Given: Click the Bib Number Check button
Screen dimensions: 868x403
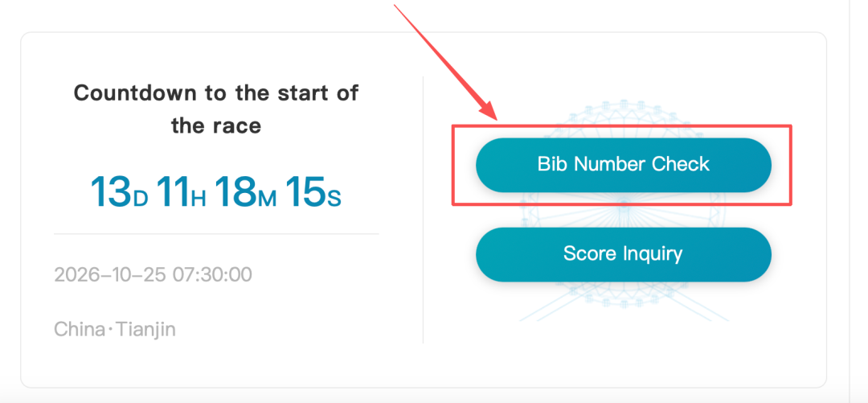Looking at the screenshot, I should pos(624,165).
